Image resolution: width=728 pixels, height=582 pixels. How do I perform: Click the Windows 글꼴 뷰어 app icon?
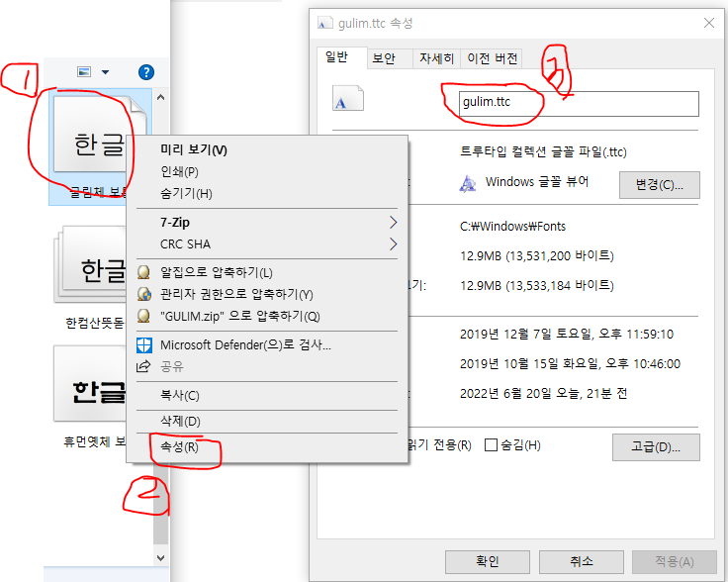point(468,183)
